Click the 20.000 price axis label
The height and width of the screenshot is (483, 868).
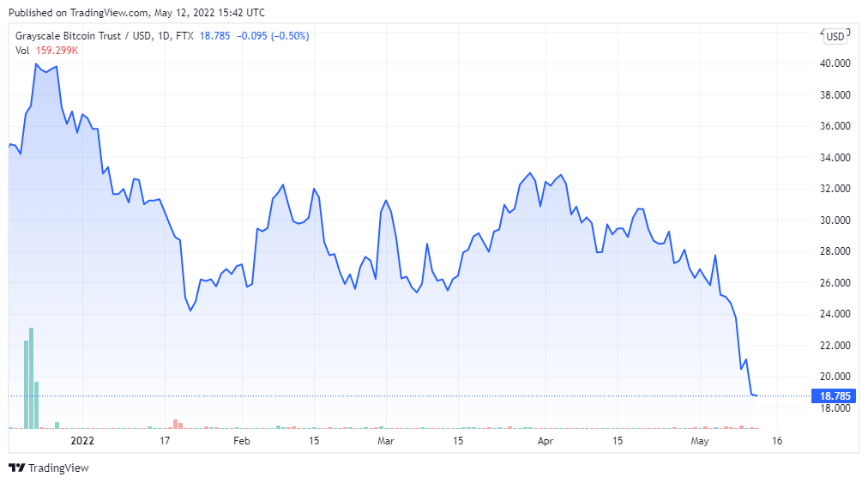835,376
